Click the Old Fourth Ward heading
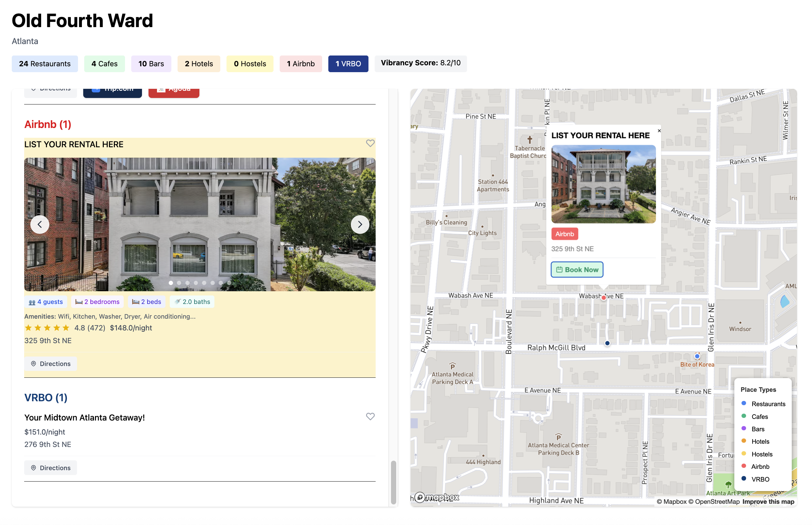This screenshot has height=525, width=812. (x=83, y=21)
